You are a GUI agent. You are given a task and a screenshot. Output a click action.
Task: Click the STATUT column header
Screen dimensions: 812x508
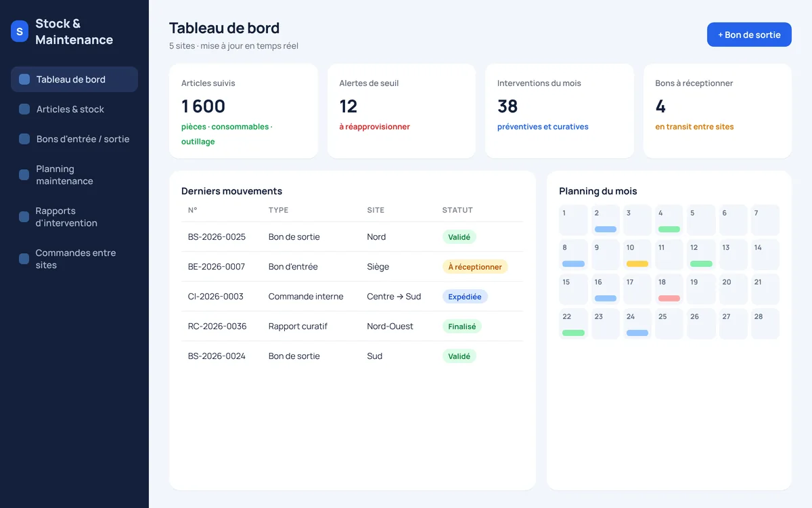457,210
